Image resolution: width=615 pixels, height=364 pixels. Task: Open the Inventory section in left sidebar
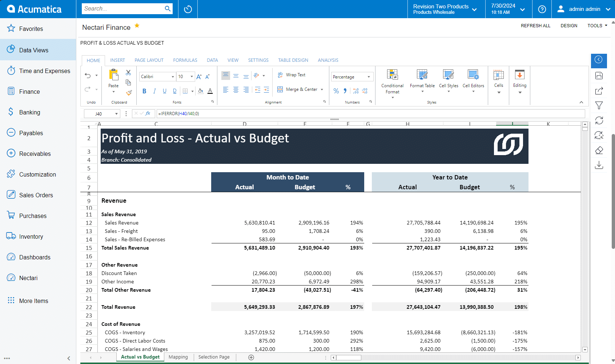[31, 236]
